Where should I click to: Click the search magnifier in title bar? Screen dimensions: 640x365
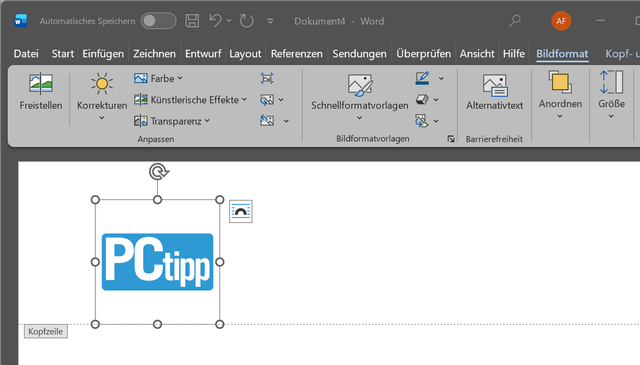click(515, 20)
